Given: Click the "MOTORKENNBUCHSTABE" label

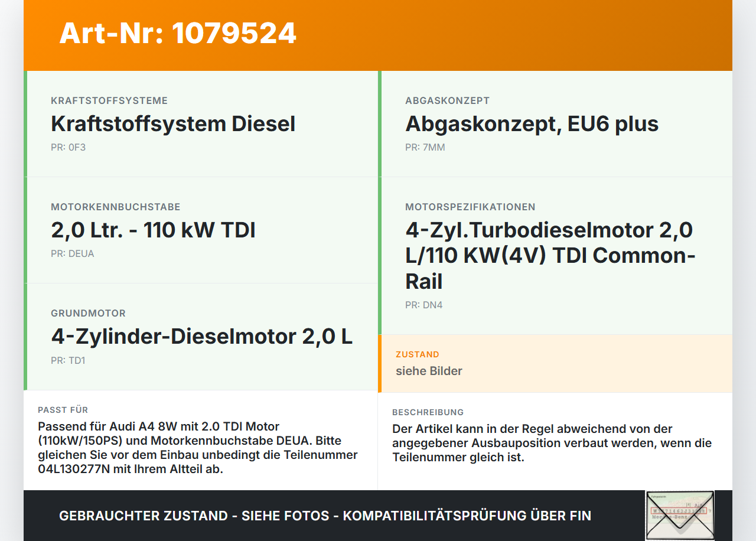Looking at the screenshot, I should point(116,207).
